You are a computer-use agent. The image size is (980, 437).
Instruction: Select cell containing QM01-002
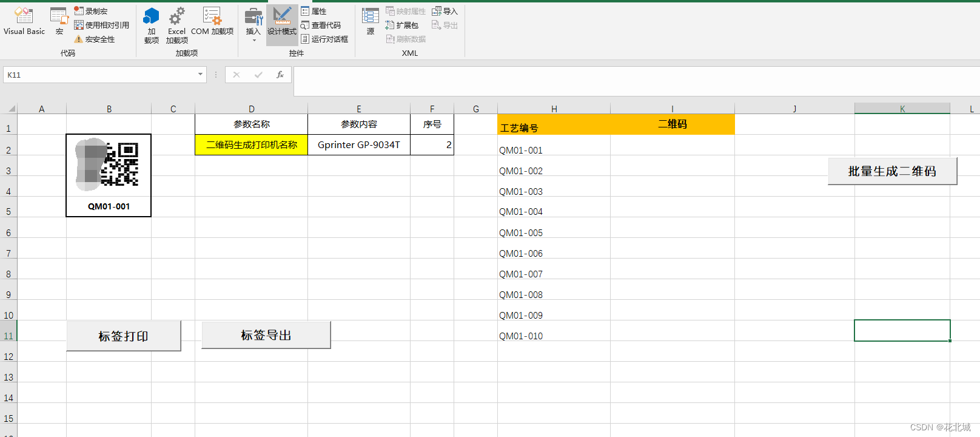pyautogui.click(x=554, y=166)
